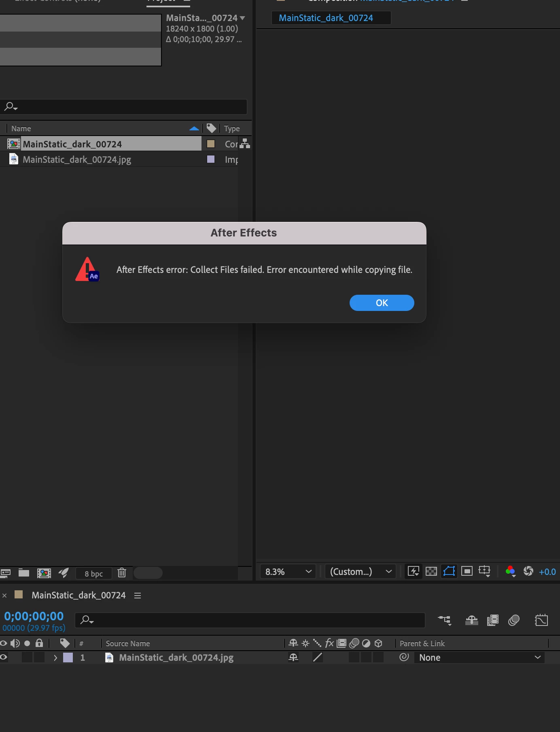Enable Motion Blur for timeline
The image size is (560, 732).
(514, 620)
